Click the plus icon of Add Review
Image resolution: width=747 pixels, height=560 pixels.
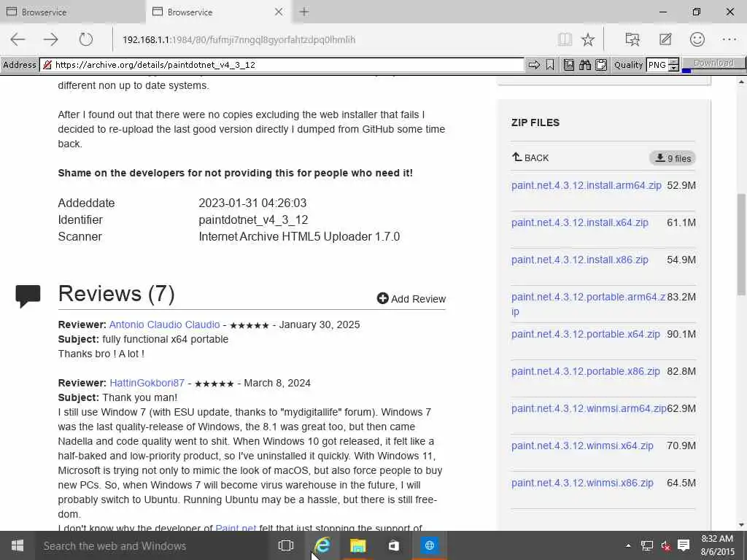[x=382, y=298]
